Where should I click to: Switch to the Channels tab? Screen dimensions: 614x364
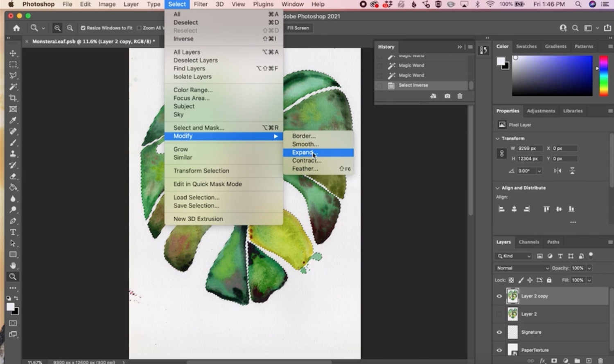click(529, 242)
